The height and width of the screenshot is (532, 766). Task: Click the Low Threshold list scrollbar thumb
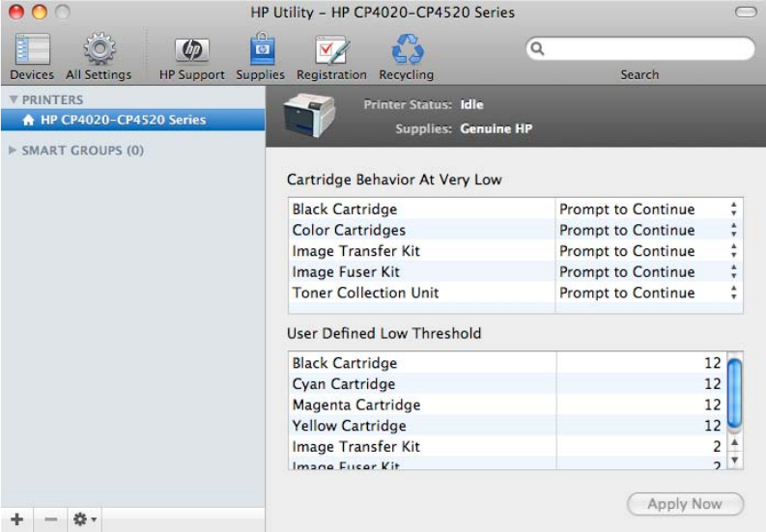coord(733,392)
